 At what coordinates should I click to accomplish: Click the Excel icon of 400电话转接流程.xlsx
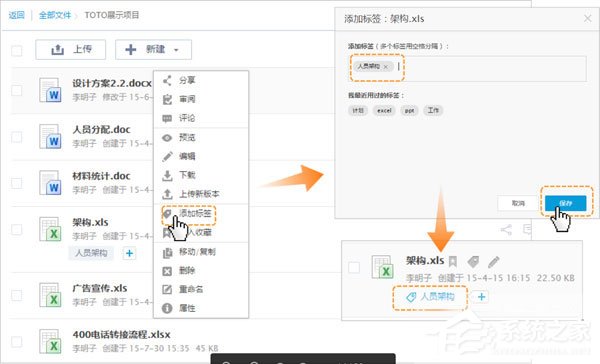point(50,341)
